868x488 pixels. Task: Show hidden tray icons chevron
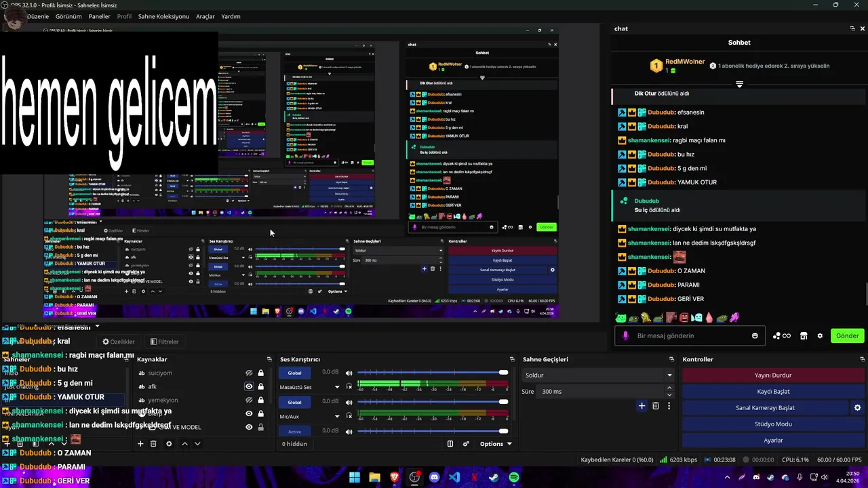click(728, 477)
